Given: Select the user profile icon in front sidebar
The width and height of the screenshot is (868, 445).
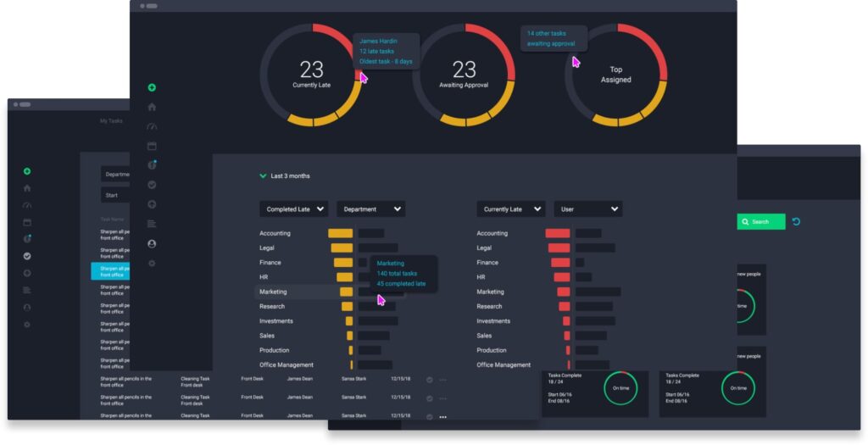Looking at the screenshot, I should pyautogui.click(x=152, y=243).
